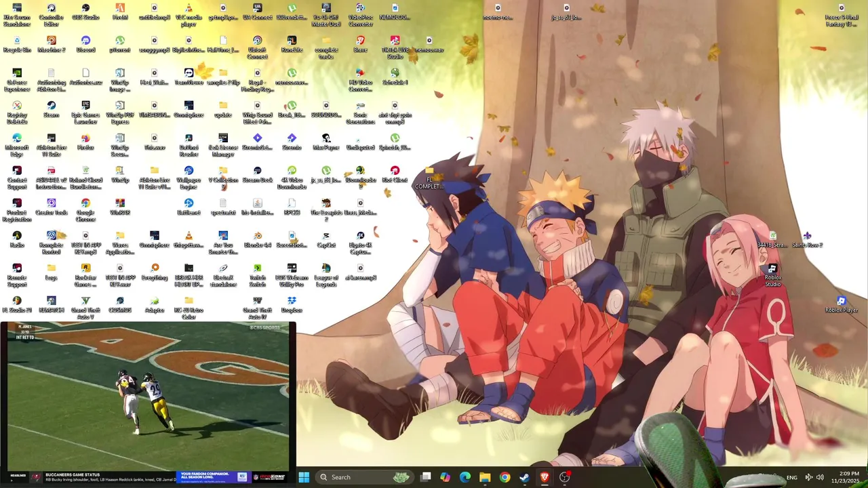Select the COSMOS desktop icon
The image size is (868, 488).
120,305
